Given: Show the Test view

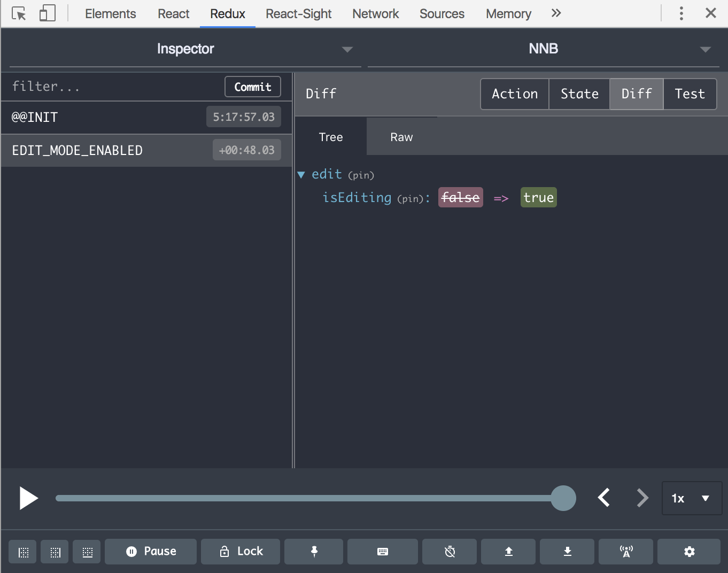Looking at the screenshot, I should click(690, 94).
